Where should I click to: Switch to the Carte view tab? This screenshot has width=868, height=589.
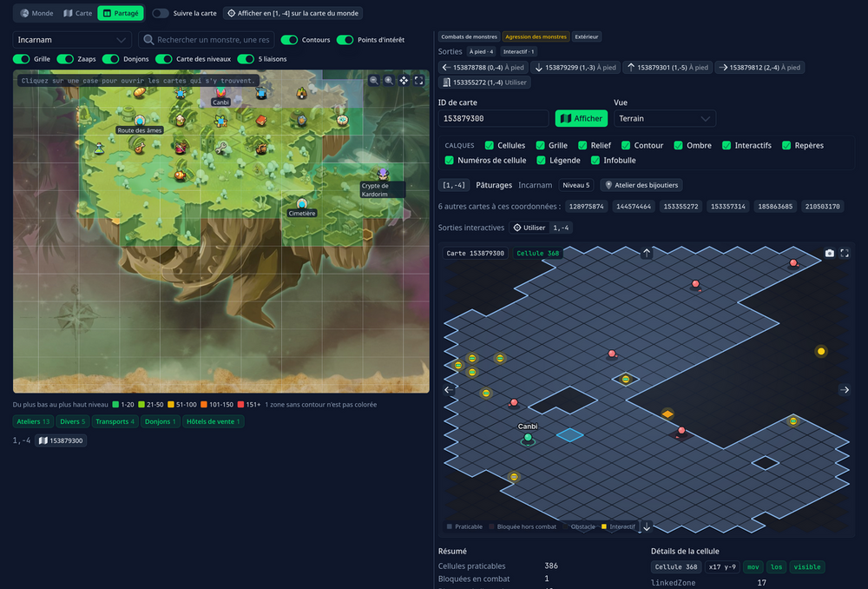point(77,13)
